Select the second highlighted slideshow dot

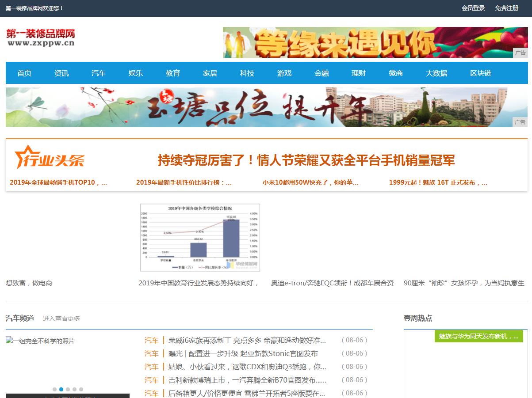[61, 390]
